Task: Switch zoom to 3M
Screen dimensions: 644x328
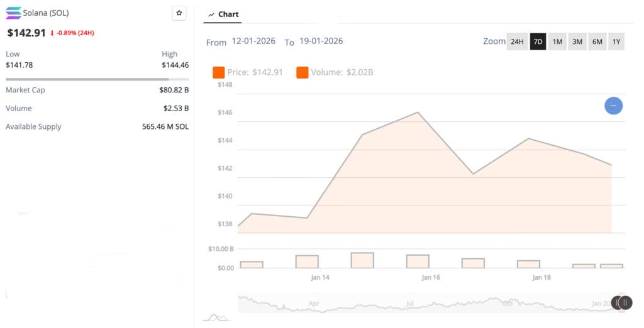Action: 577,41
